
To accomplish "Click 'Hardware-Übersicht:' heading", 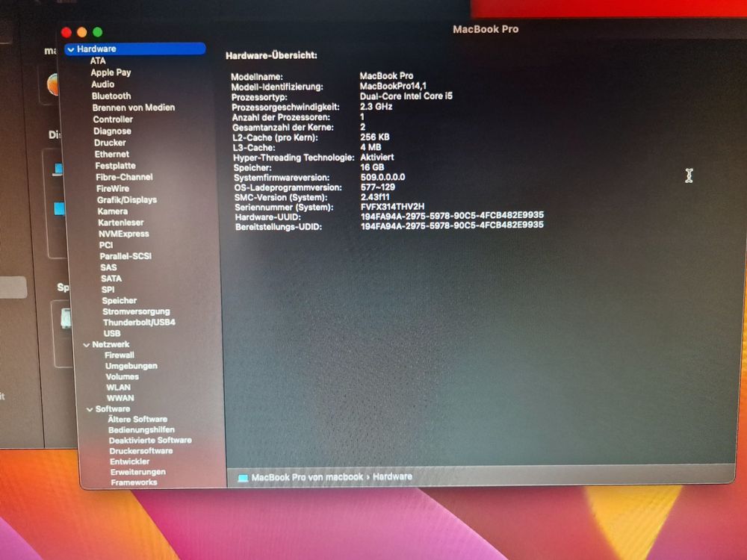I will (x=272, y=56).
